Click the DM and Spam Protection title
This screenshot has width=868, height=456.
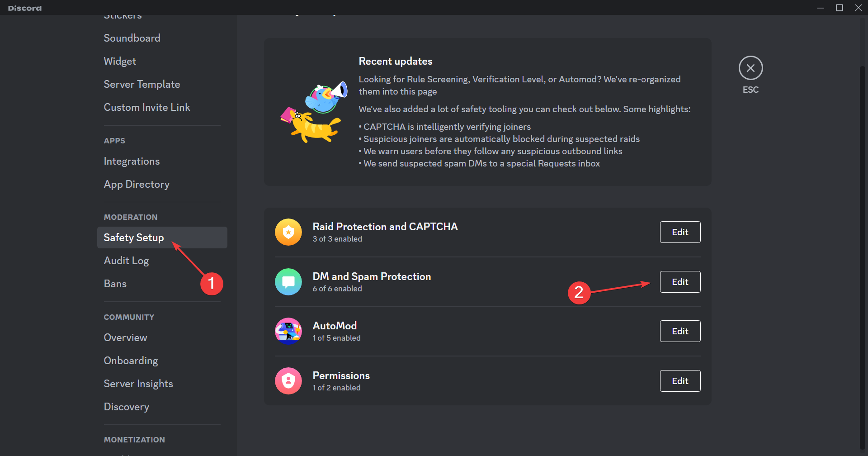[372, 276]
